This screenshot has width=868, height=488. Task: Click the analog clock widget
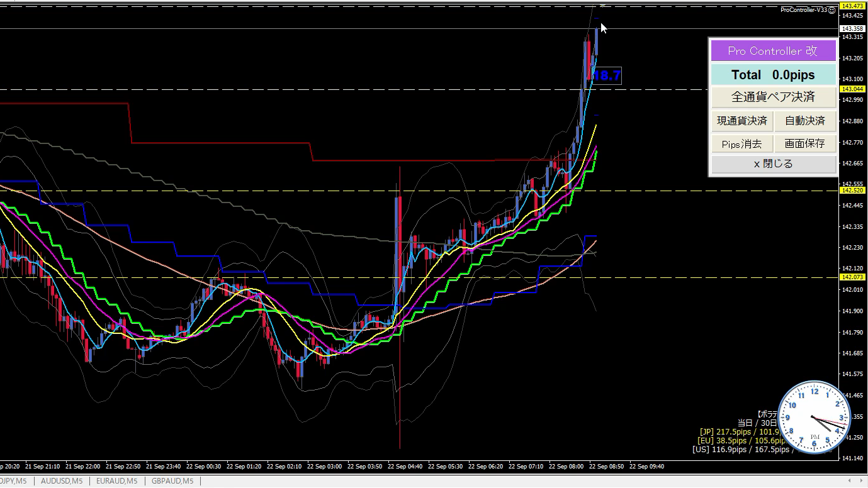(814, 416)
